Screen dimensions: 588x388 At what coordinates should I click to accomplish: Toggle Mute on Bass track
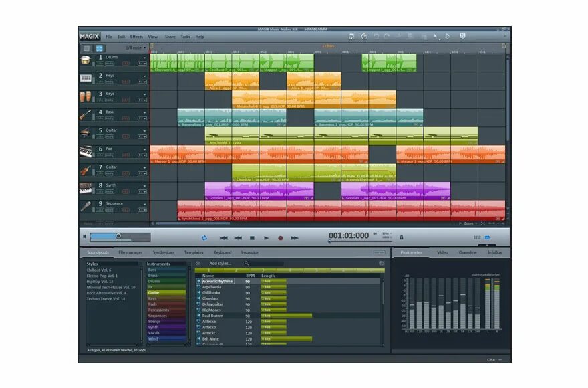(110, 118)
